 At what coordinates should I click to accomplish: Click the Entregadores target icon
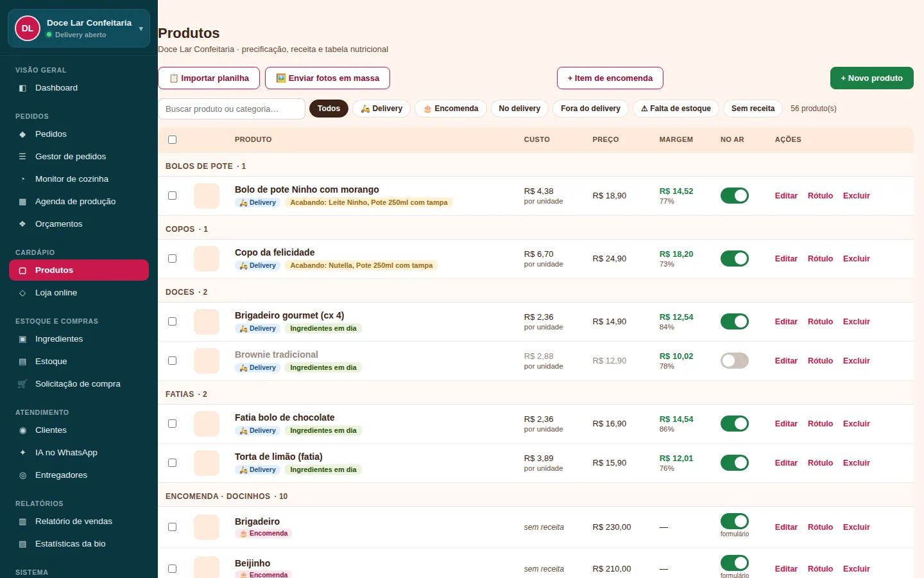pyautogui.click(x=22, y=475)
